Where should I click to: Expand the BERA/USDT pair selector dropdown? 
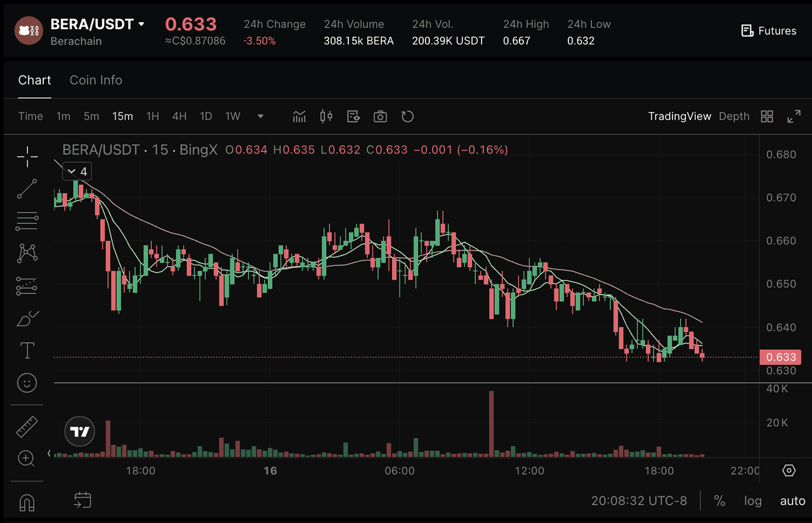(x=141, y=25)
